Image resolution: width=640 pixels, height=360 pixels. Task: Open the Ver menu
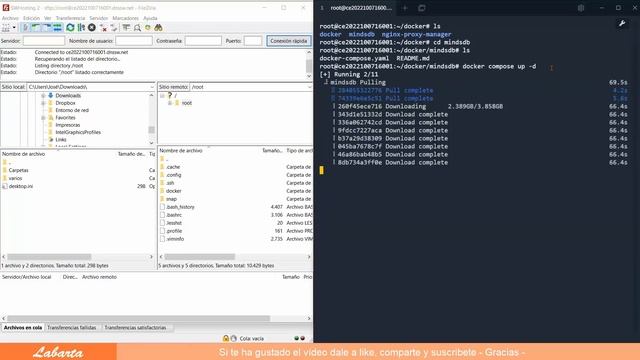point(48,18)
